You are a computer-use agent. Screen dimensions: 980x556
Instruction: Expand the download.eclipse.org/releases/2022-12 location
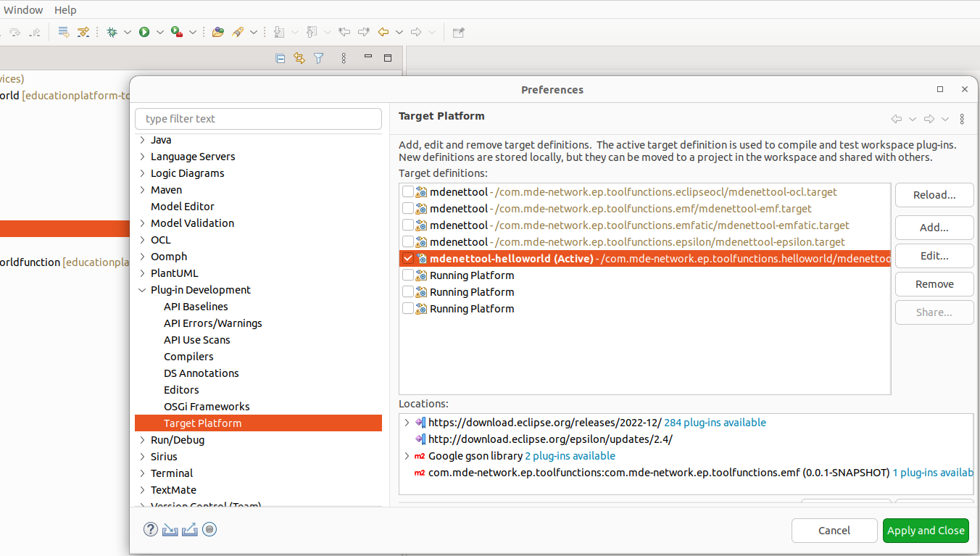[x=407, y=423]
